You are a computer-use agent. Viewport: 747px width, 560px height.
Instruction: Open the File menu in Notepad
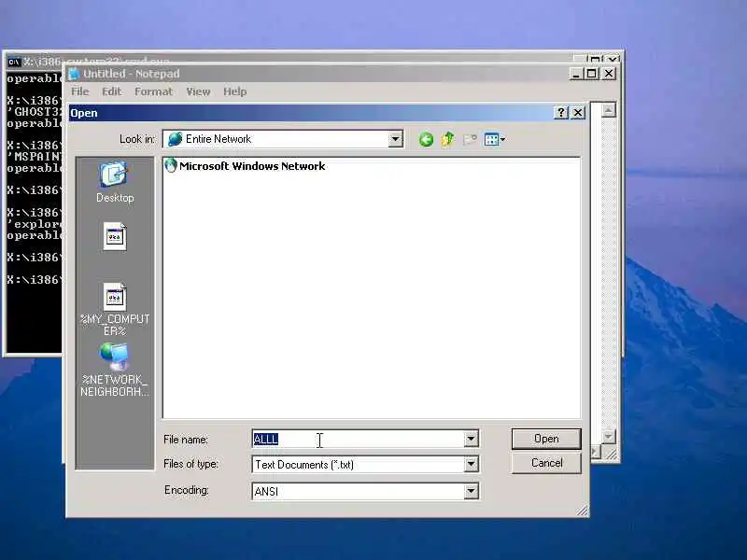[x=80, y=91]
